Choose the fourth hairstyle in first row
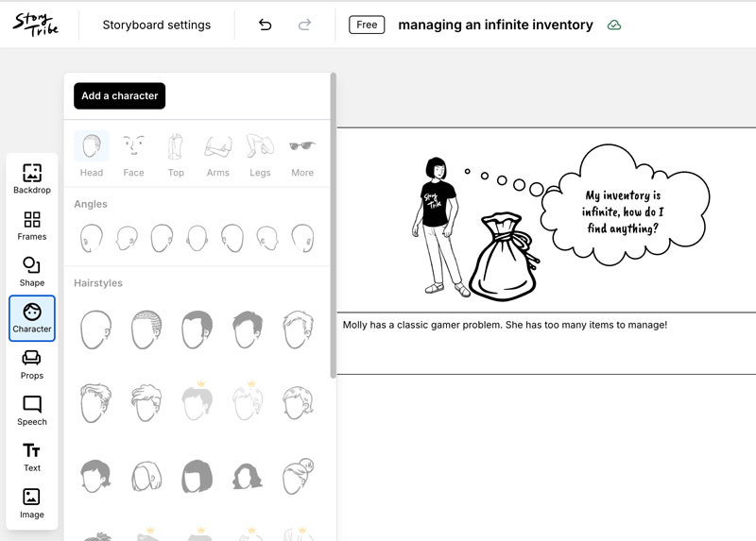The width and height of the screenshot is (756, 541). point(248,330)
